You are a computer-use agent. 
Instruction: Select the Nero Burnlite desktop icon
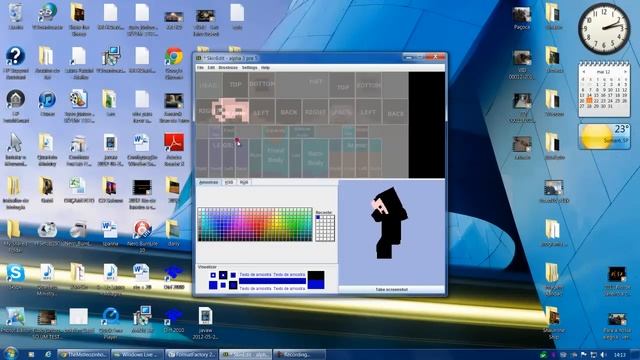[142, 236]
